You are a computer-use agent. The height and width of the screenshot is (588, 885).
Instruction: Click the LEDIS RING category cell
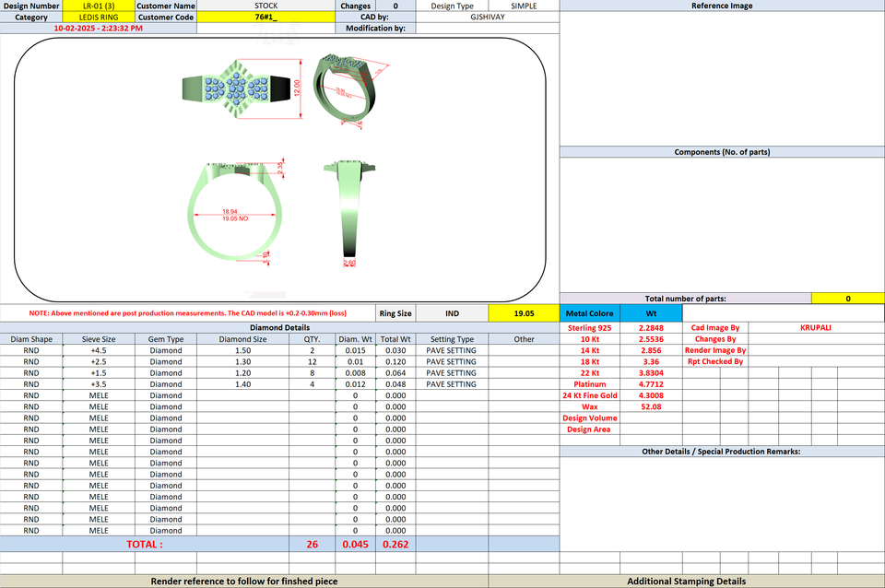pos(99,17)
